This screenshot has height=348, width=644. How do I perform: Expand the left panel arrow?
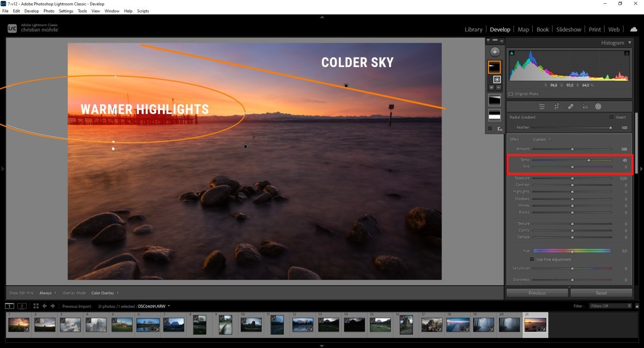pos(3,169)
